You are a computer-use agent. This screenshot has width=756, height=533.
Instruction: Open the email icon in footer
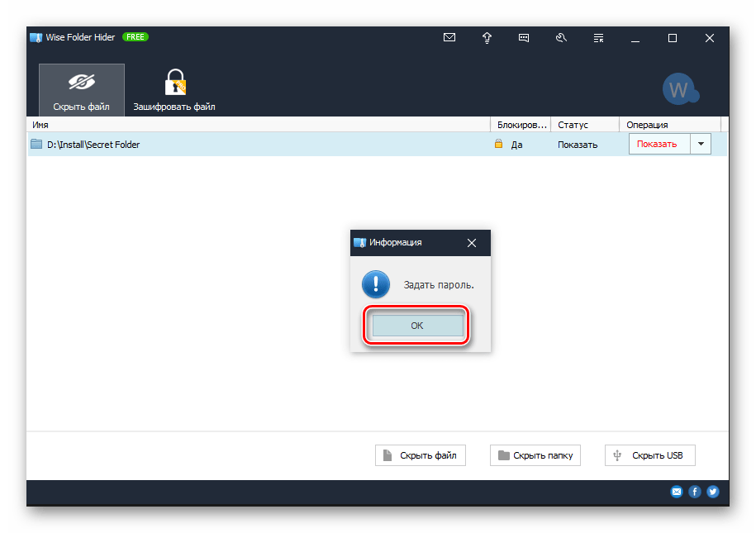point(677,492)
